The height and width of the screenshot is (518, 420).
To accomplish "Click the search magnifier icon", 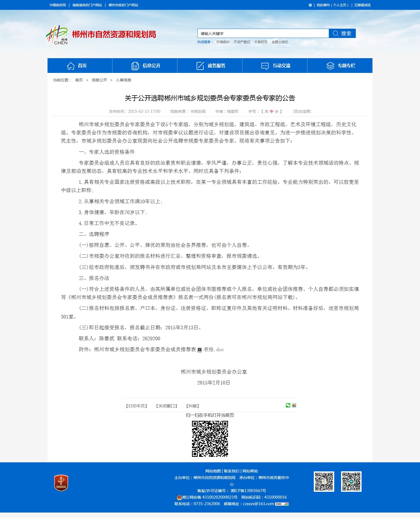I will [x=335, y=33].
